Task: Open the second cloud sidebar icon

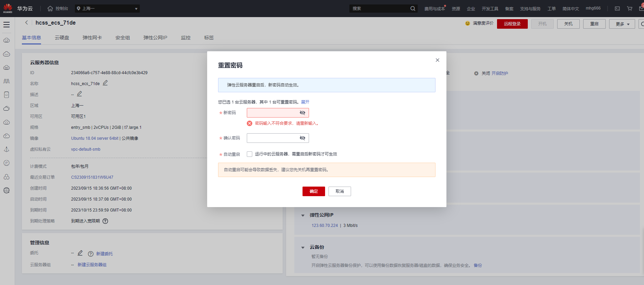Action: (x=6, y=54)
